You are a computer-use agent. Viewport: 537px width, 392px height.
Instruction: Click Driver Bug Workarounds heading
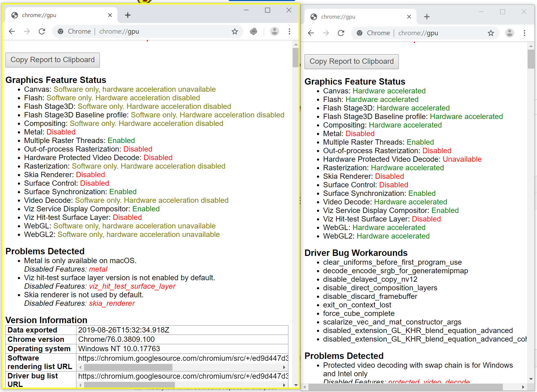[356, 253]
